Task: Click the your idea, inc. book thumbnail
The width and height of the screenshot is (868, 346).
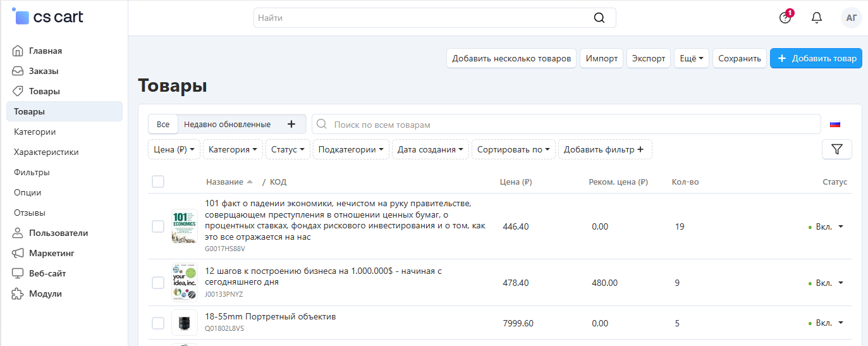Action: click(185, 283)
